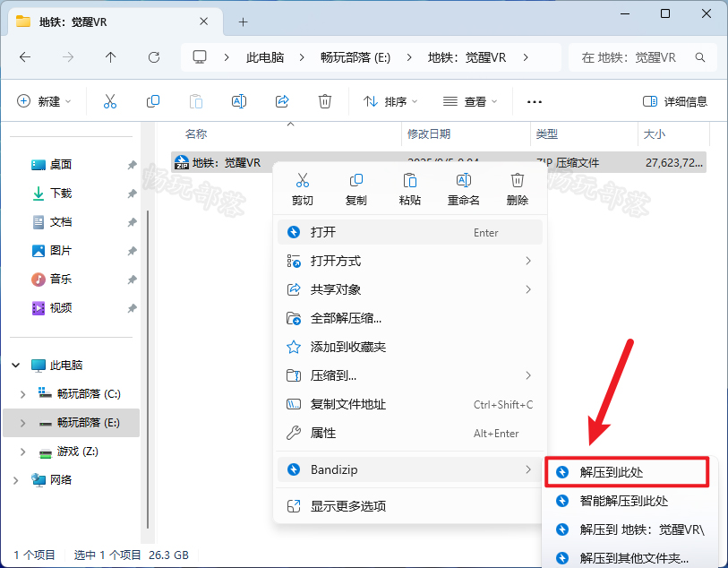This screenshot has height=568, width=728.
Task: Toggle the 详细信息 details pane
Action: click(x=674, y=101)
